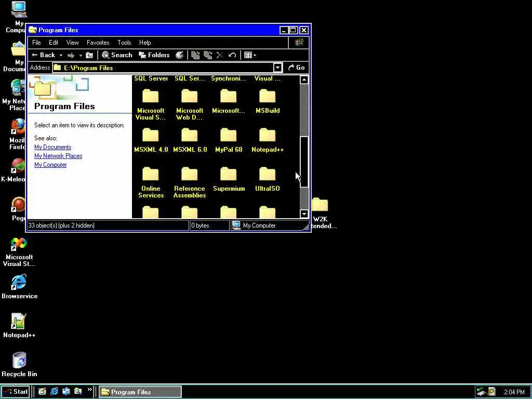
Task: Click the Move To icon
Action: 195,55
